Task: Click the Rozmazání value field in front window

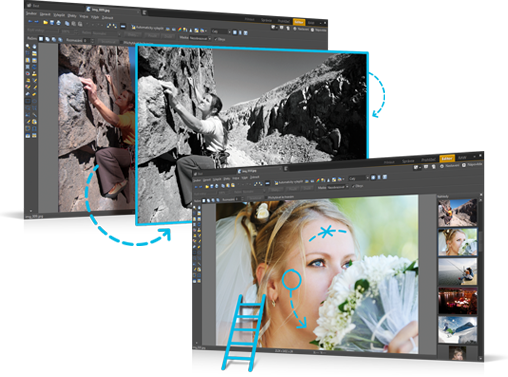Action: tap(237, 199)
